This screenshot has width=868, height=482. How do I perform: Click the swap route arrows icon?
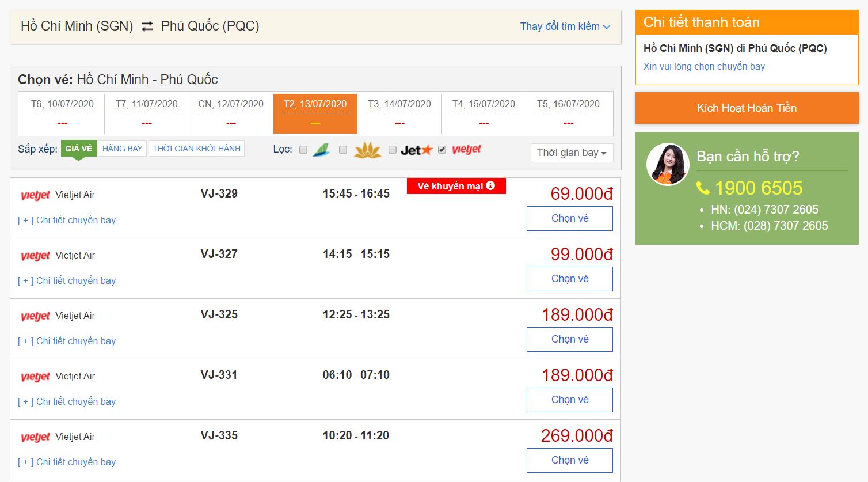point(147,26)
